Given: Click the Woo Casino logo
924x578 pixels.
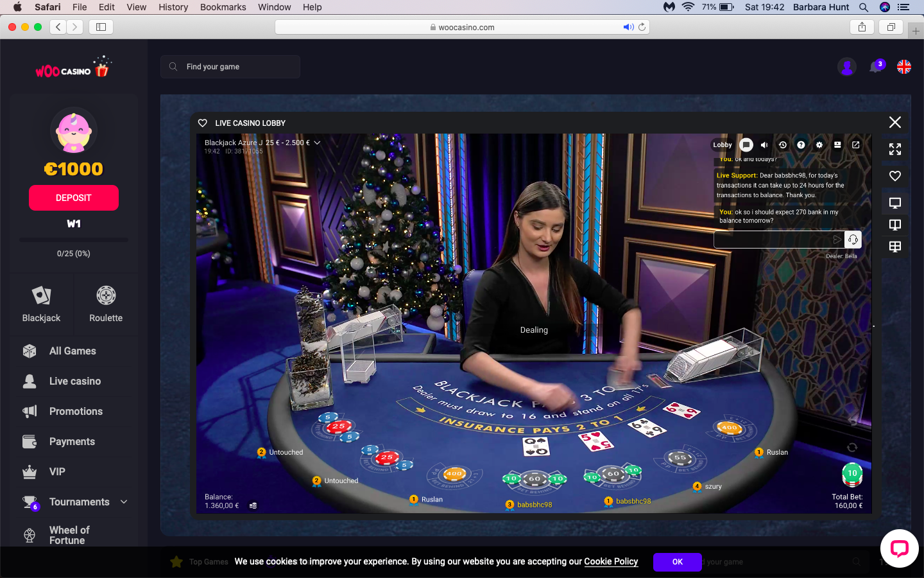Looking at the screenshot, I should (x=73, y=68).
